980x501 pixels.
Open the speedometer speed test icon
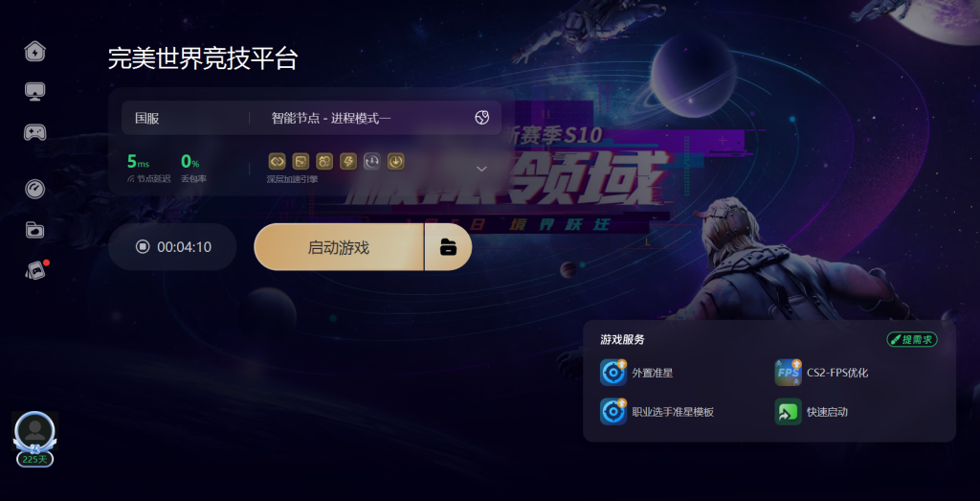tap(35, 189)
